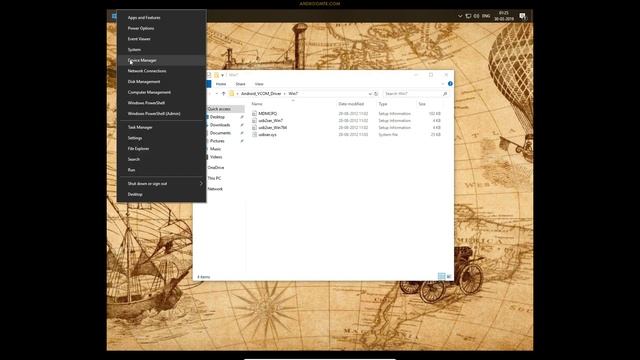Viewport: 640px width, 360px height.
Task: Open Videos in navigation pane
Action: coord(216,157)
